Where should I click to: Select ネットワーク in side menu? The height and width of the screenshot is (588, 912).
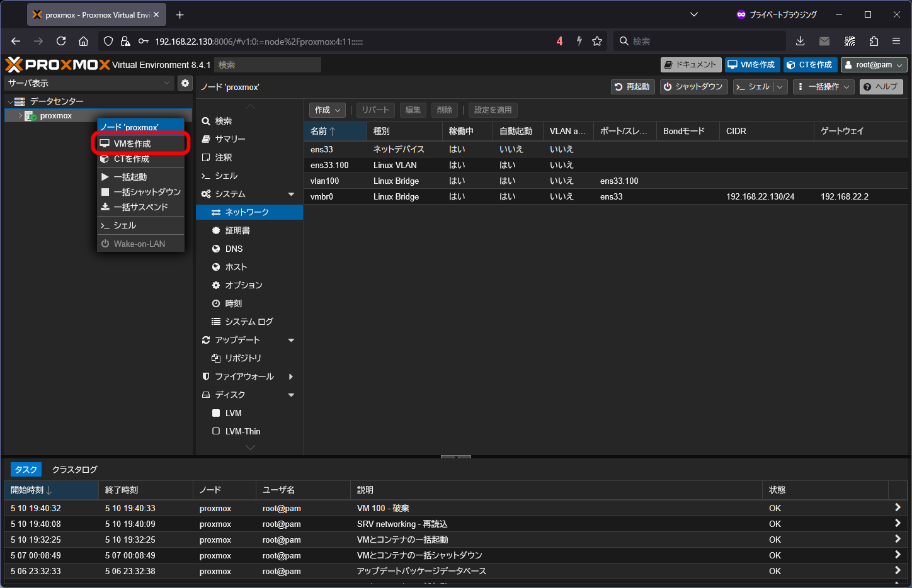point(249,212)
